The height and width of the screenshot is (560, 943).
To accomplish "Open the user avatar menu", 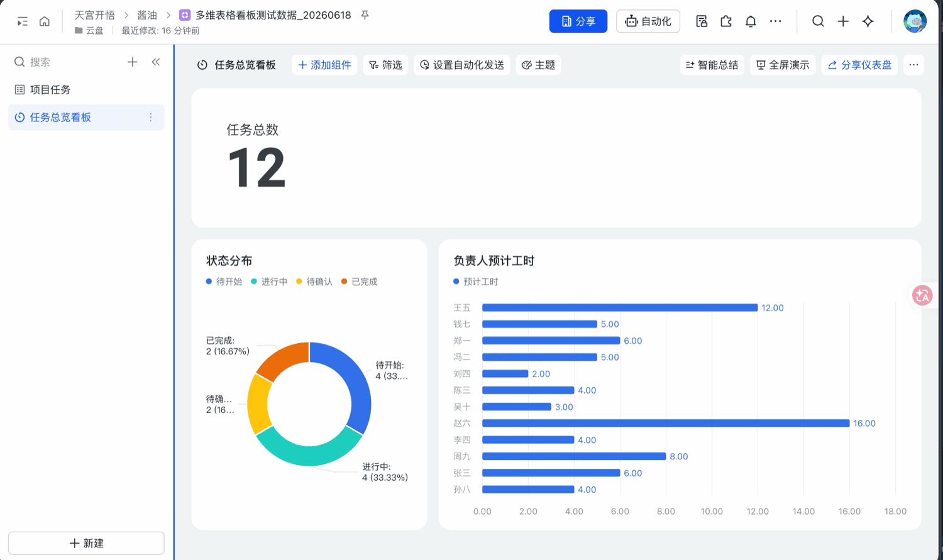I will (x=915, y=21).
